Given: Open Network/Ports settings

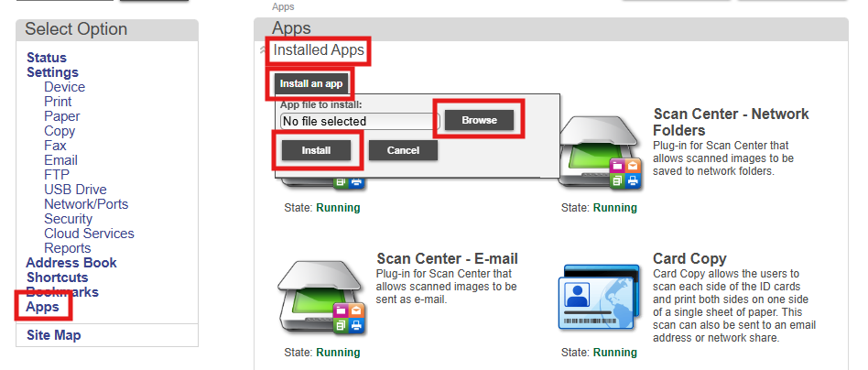Looking at the screenshot, I should tap(86, 204).
